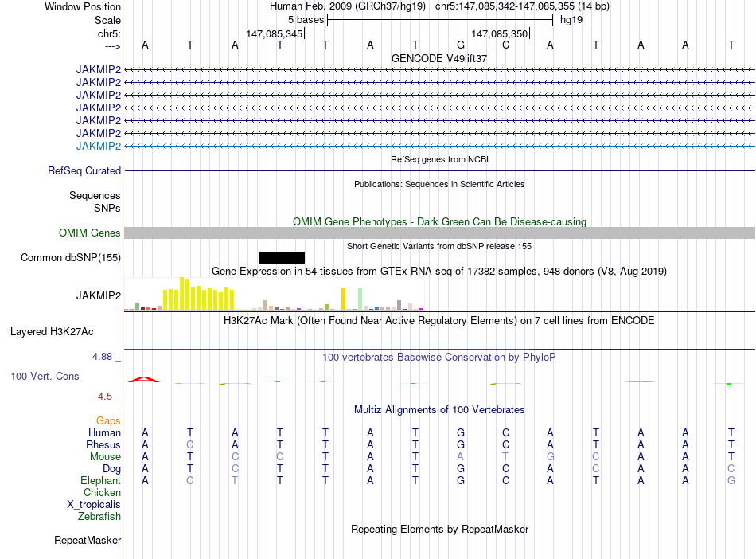The image size is (756, 559).
Task: Click the SNPs track label
Action: [107, 208]
